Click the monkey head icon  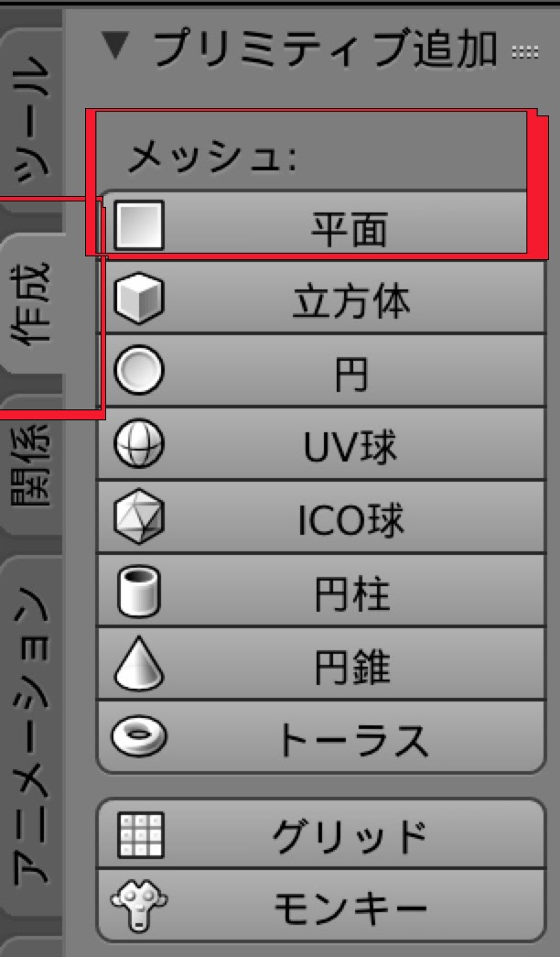click(x=138, y=908)
